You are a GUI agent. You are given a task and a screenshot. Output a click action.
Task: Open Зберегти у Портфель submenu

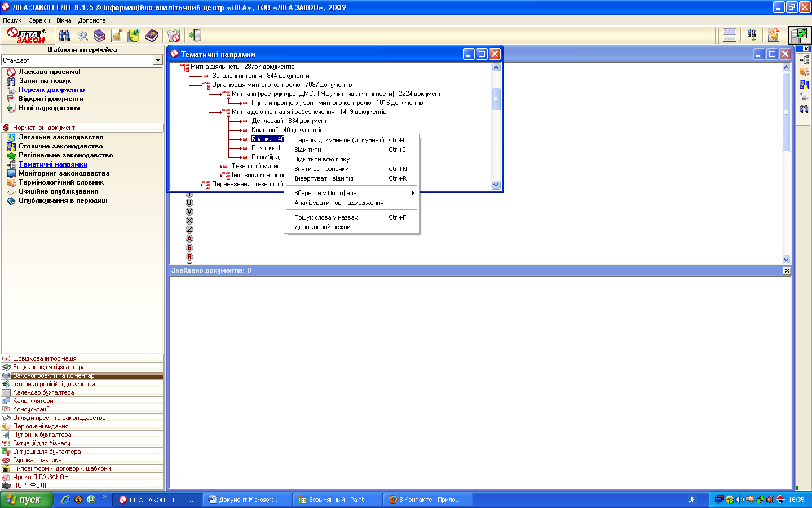point(352,193)
